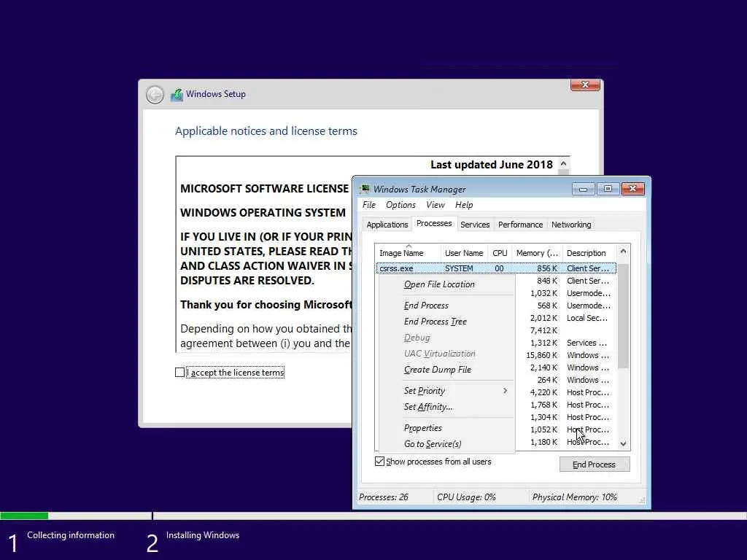Click the setup progress bar
This screenshot has height=560, width=747.
[x=373, y=516]
